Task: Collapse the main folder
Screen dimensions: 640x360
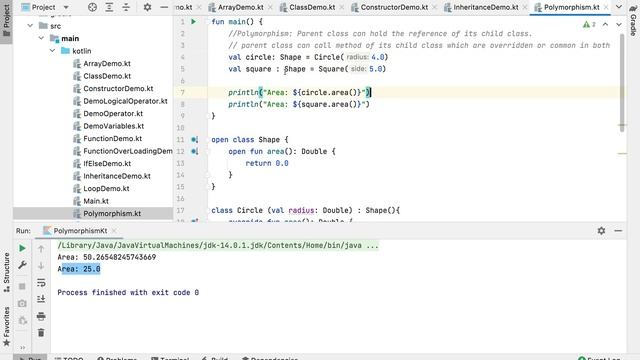Action: [x=41, y=38]
